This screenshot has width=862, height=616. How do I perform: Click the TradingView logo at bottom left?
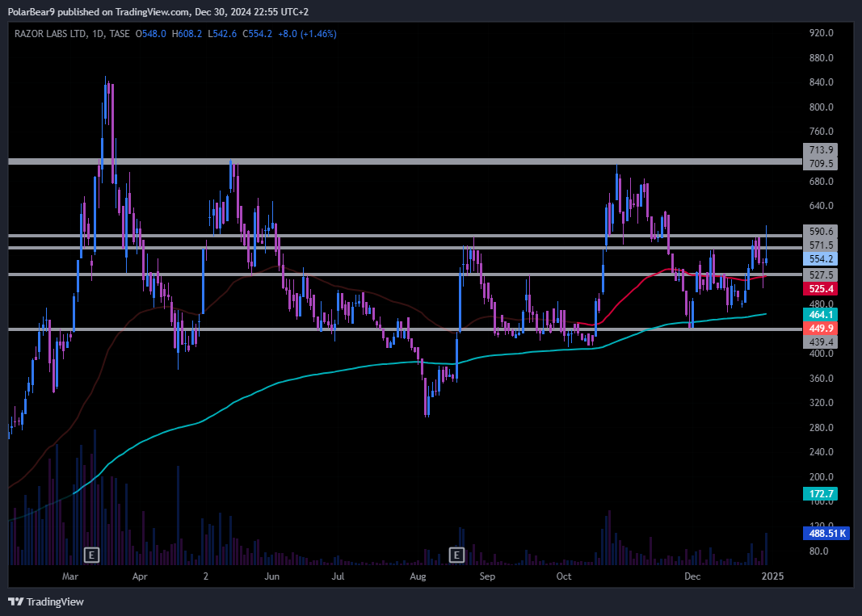pyautogui.click(x=46, y=601)
